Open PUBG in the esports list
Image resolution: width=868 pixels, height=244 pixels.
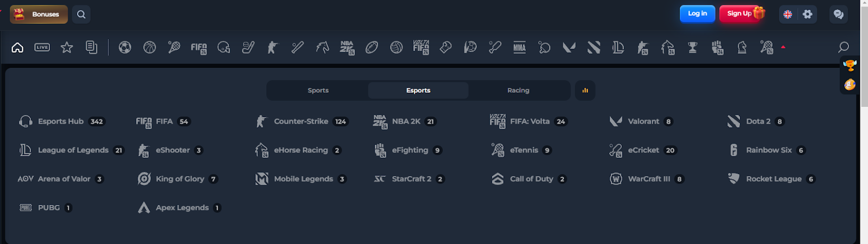[46, 208]
